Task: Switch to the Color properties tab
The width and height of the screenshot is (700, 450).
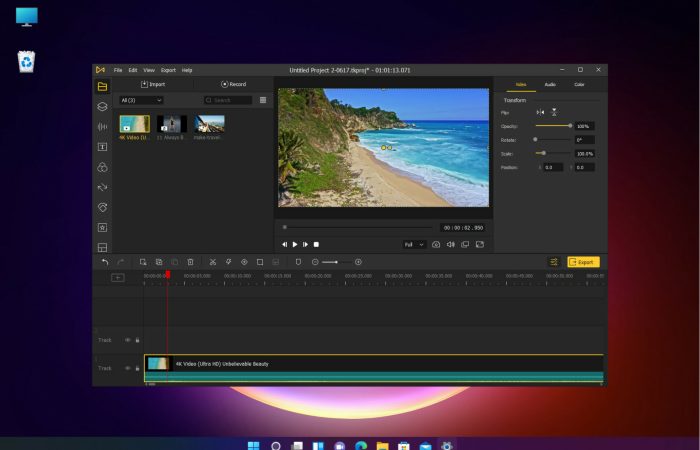Action: pos(579,84)
